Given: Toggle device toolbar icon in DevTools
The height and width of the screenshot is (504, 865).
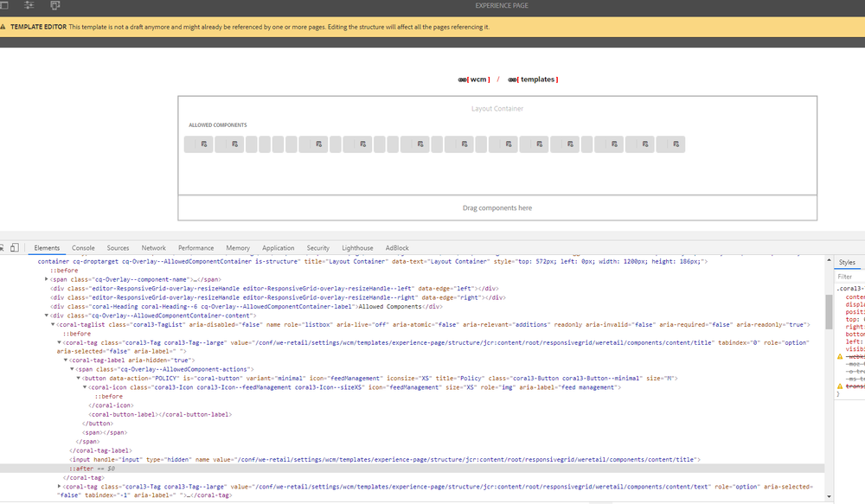Looking at the screenshot, I should [16, 248].
